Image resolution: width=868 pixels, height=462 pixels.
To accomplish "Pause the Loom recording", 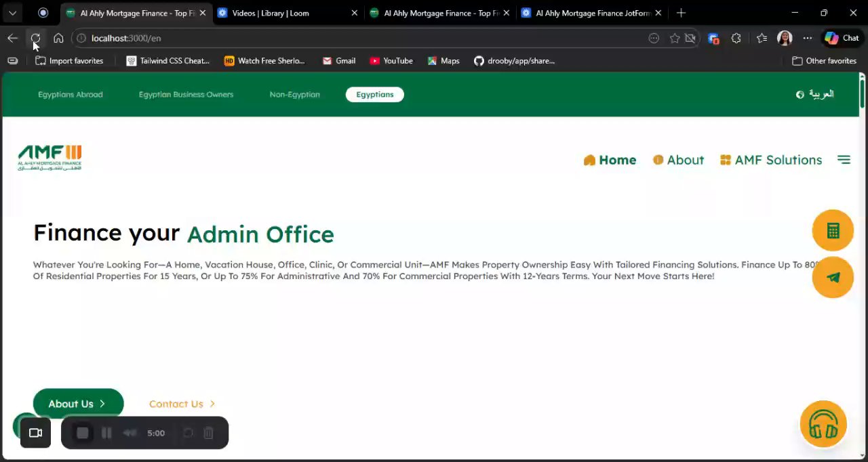I will pos(106,433).
